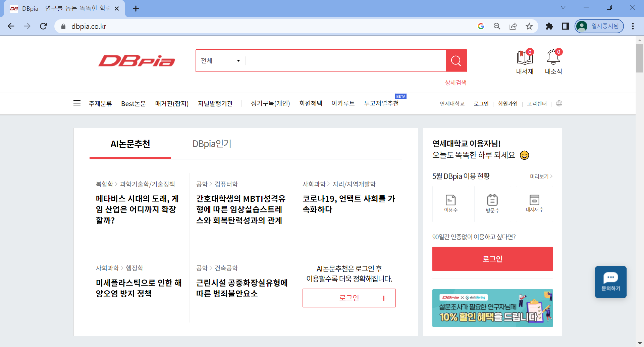Open Best논문 menu item

click(x=133, y=104)
